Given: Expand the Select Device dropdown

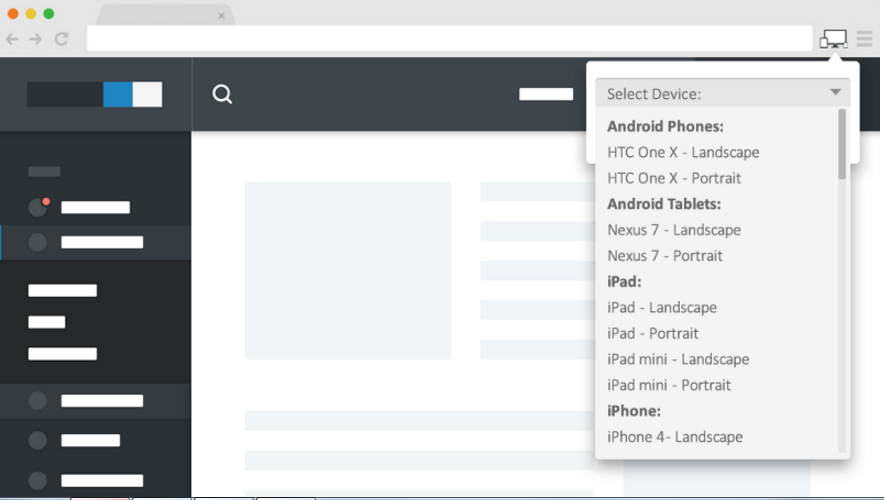Looking at the screenshot, I should [723, 94].
